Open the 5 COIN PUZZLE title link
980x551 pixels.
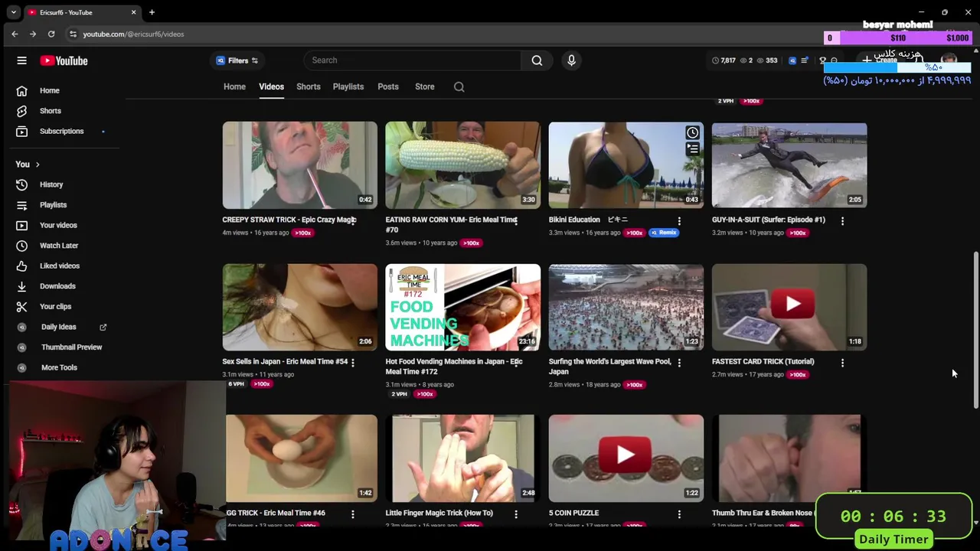(573, 513)
